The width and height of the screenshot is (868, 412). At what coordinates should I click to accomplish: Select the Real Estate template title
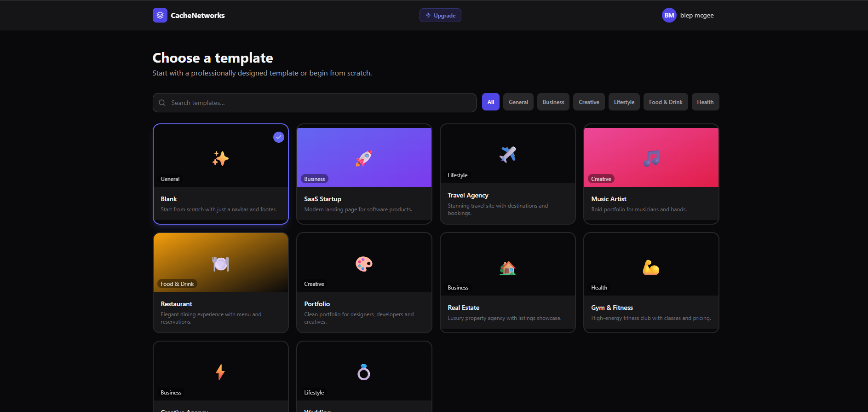(463, 308)
